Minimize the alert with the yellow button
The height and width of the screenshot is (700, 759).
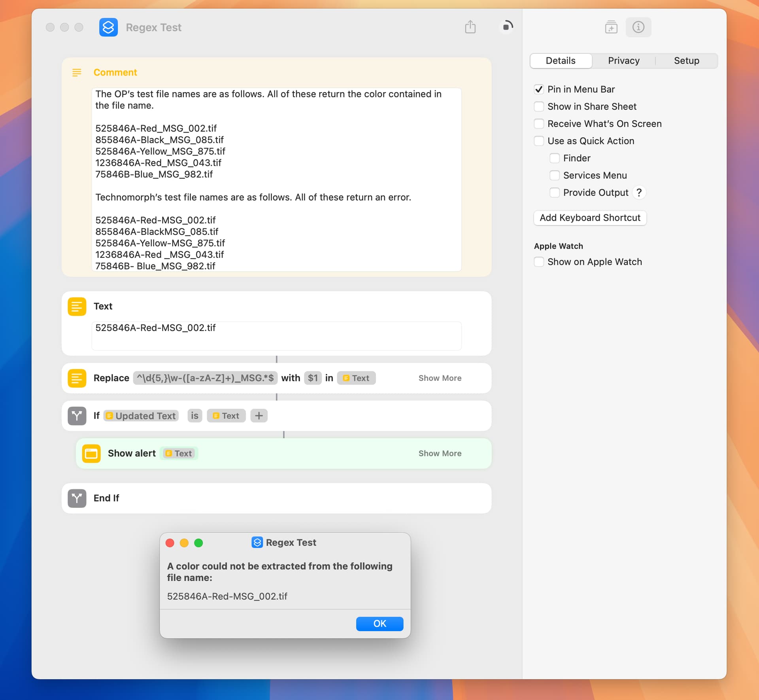[184, 543]
